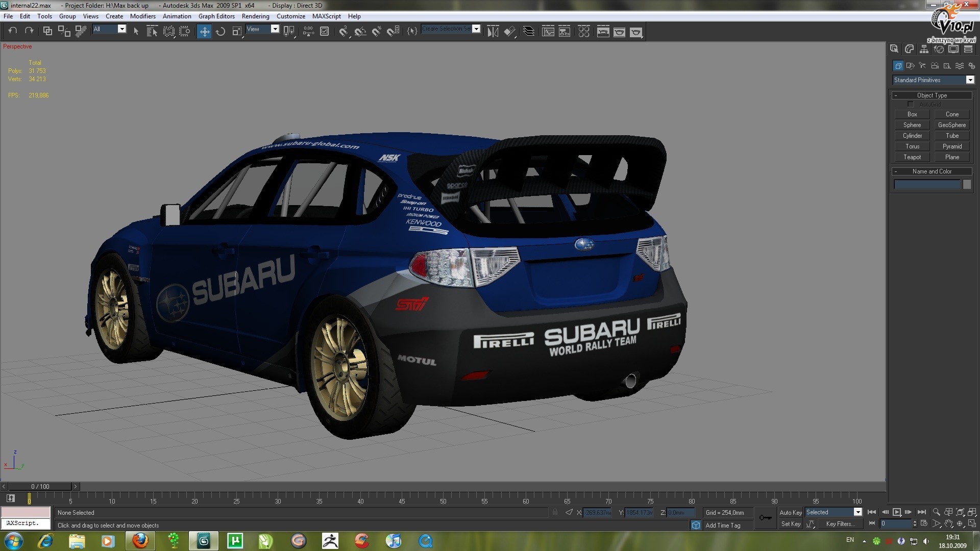
Task: Open the Curve Editor
Action: point(548,31)
